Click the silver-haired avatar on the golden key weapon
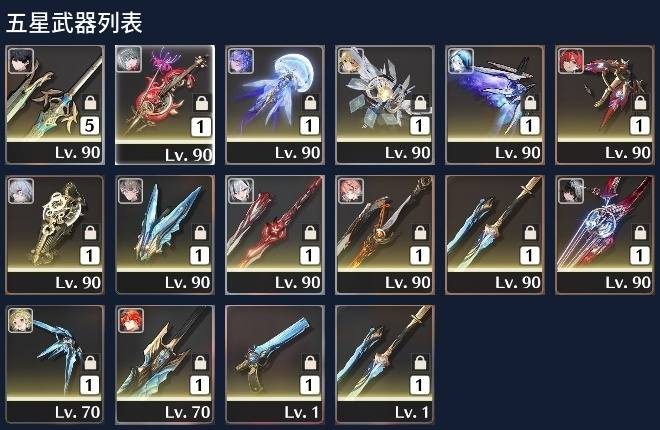 (x=20, y=191)
